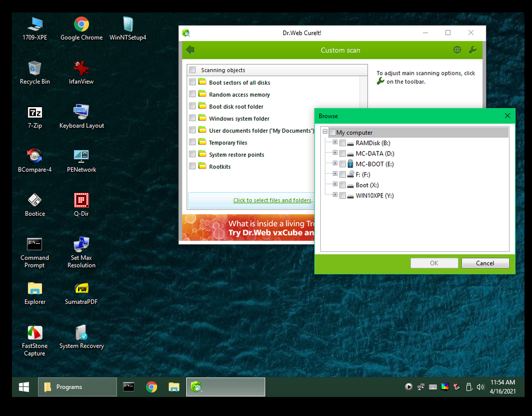
Task: Check the My computer checkbox in Browse
Action: point(332,132)
